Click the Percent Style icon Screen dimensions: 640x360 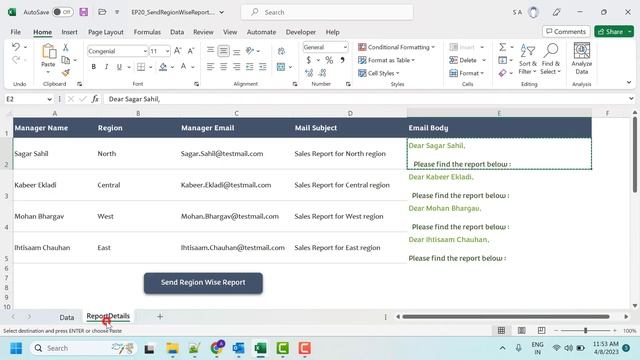click(x=329, y=60)
